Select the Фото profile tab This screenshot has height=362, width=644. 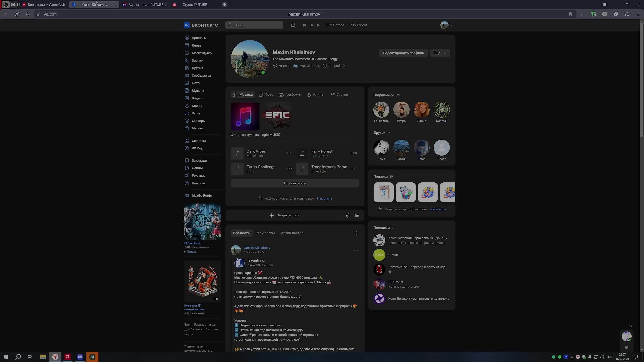pyautogui.click(x=266, y=95)
